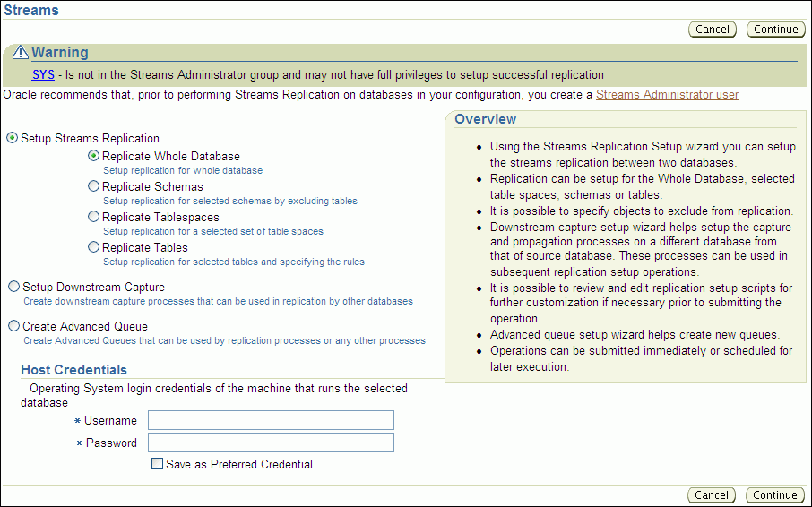
Task: Choose Replicate Whole Database option
Action: (94, 156)
